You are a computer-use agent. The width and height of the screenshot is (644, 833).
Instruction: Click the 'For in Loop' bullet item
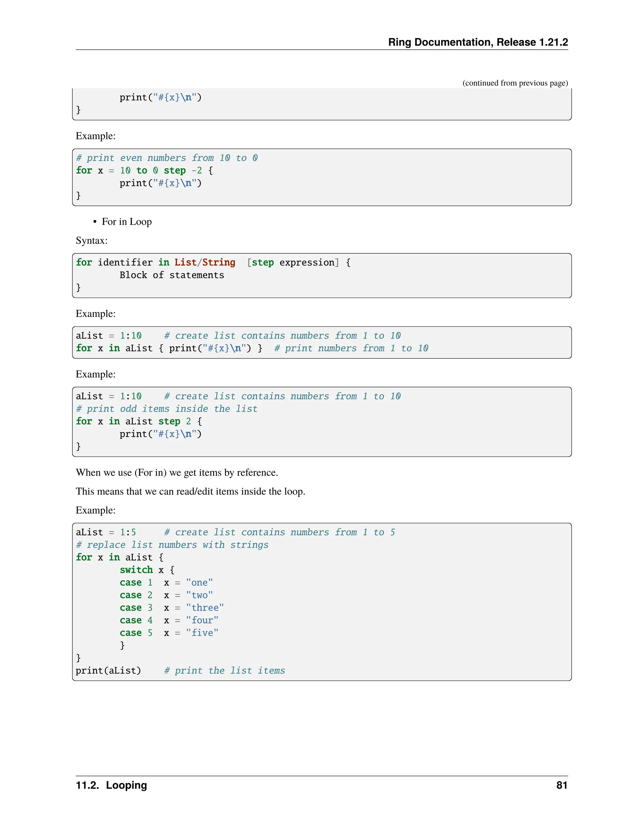[127, 222]
